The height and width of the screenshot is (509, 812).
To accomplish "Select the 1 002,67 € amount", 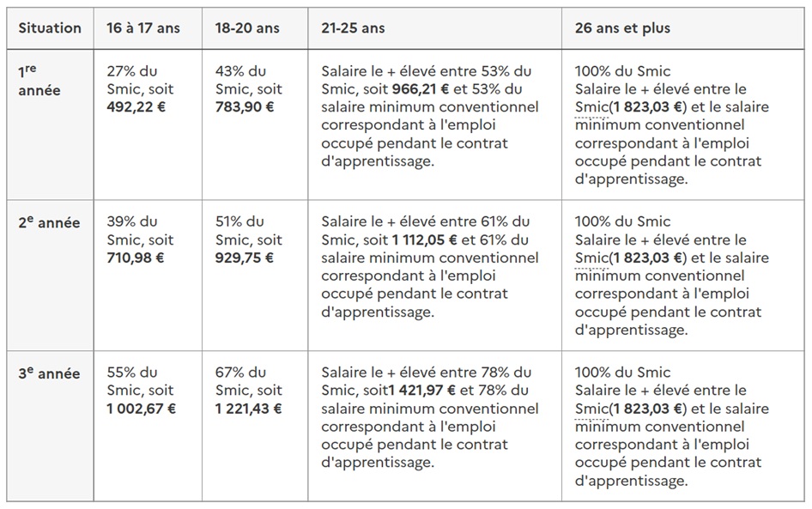I will (x=141, y=409).
